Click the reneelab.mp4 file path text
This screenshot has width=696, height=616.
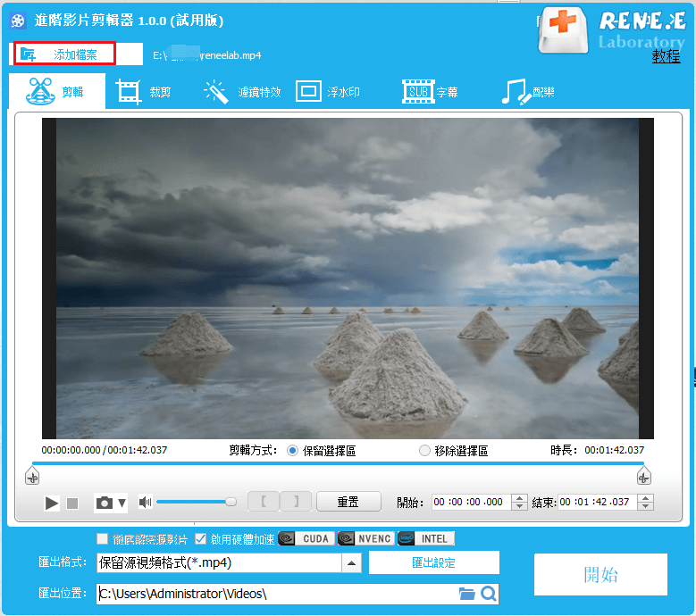[x=207, y=55]
